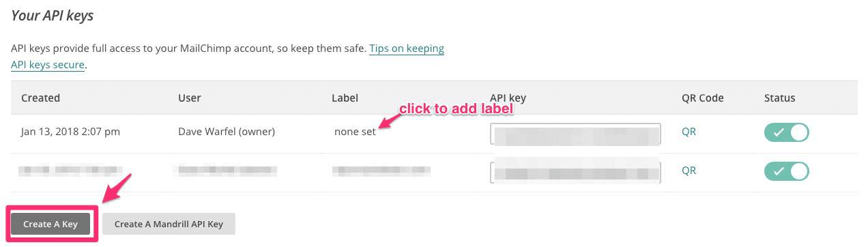Screen dimensions: 868x247
Task: Open Tips on keeping API keys secure link
Action: pyautogui.click(x=228, y=57)
